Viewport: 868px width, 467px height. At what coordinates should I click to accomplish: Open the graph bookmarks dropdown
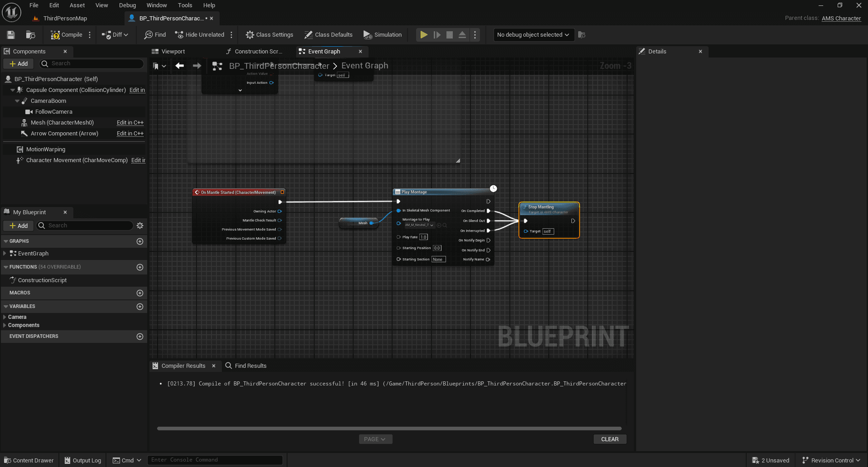(159, 66)
